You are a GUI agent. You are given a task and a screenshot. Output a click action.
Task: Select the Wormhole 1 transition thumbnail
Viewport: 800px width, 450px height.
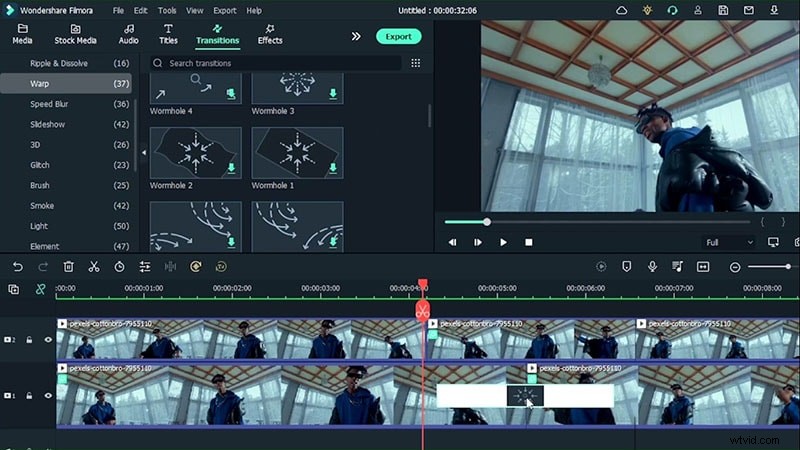click(297, 153)
